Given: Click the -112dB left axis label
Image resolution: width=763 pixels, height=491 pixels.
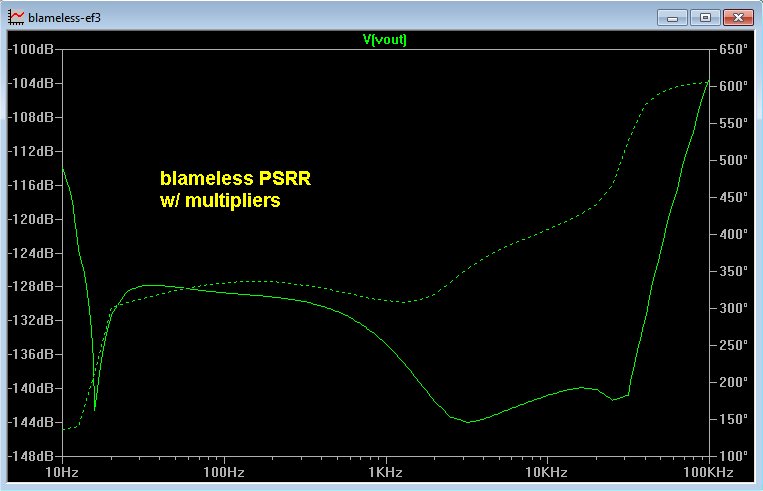Looking at the screenshot, I should point(31,151).
